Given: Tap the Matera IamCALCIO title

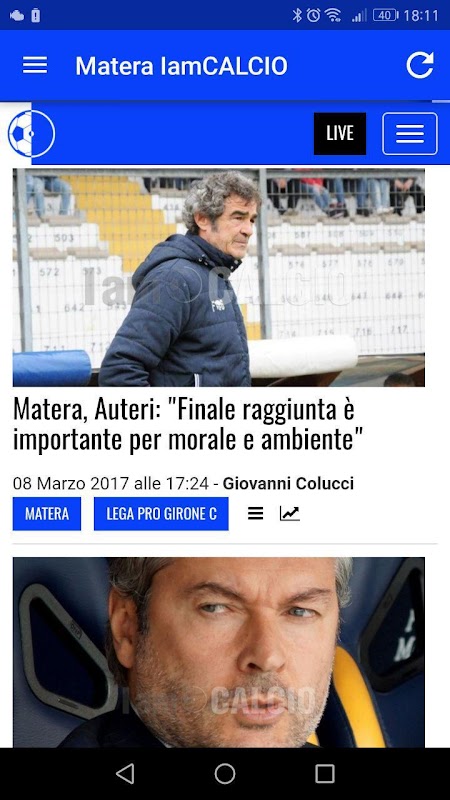Looking at the screenshot, I should coord(182,66).
